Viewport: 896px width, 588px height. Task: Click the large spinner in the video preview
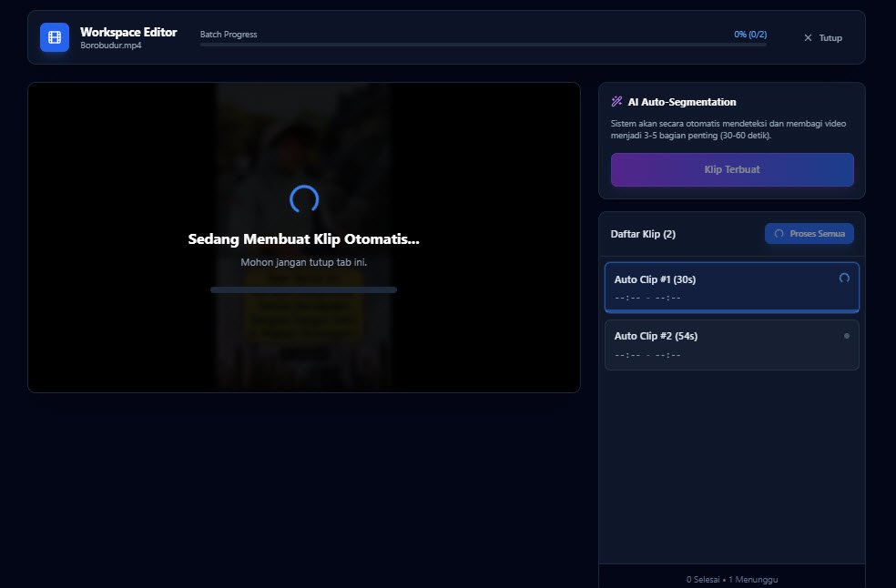tap(304, 198)
